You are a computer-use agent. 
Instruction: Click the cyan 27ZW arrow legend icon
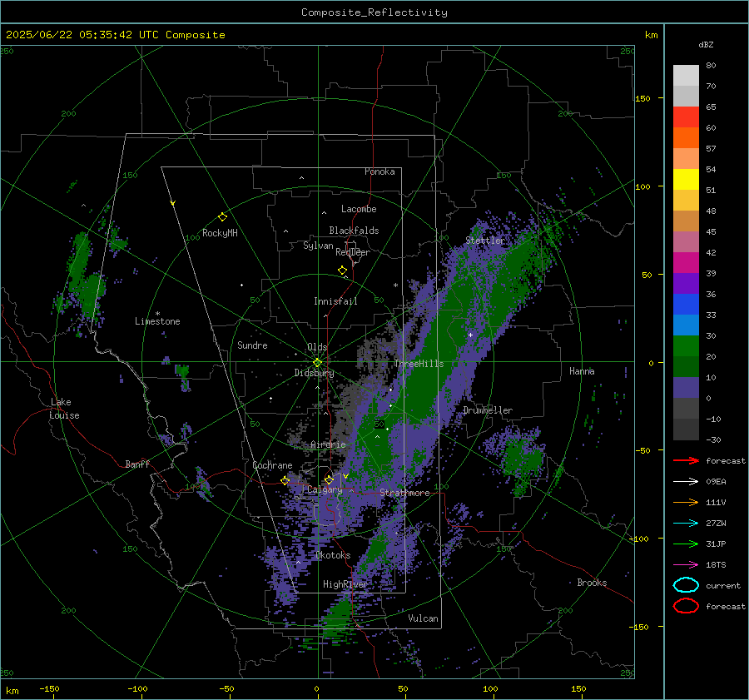pos(686,524)
